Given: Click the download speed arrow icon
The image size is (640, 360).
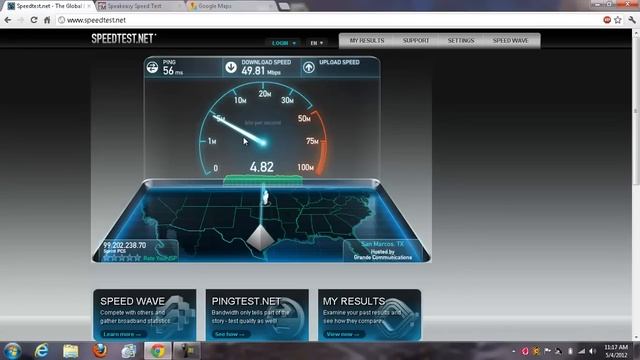Looking at the screenshot, I should tap(231, 67).
